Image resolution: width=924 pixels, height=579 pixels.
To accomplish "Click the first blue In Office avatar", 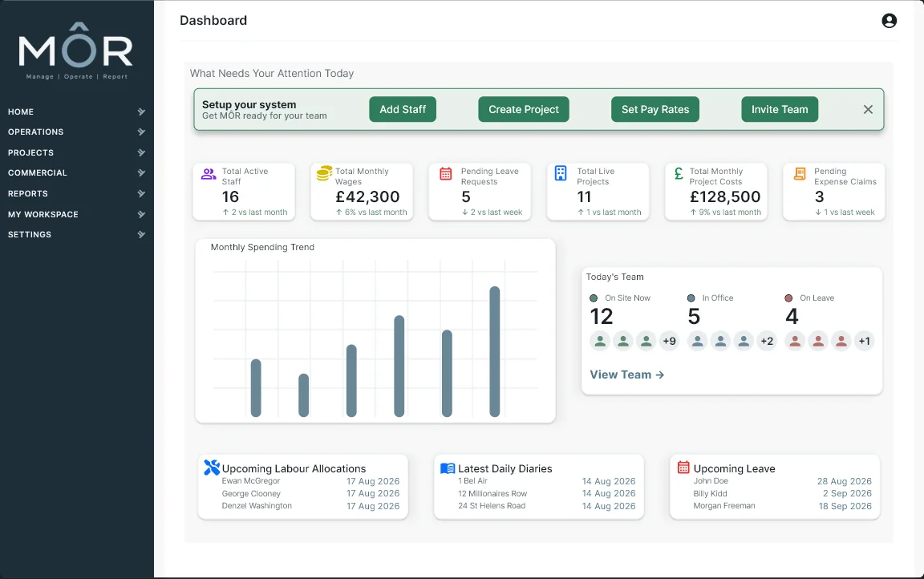I will point(697,341).
